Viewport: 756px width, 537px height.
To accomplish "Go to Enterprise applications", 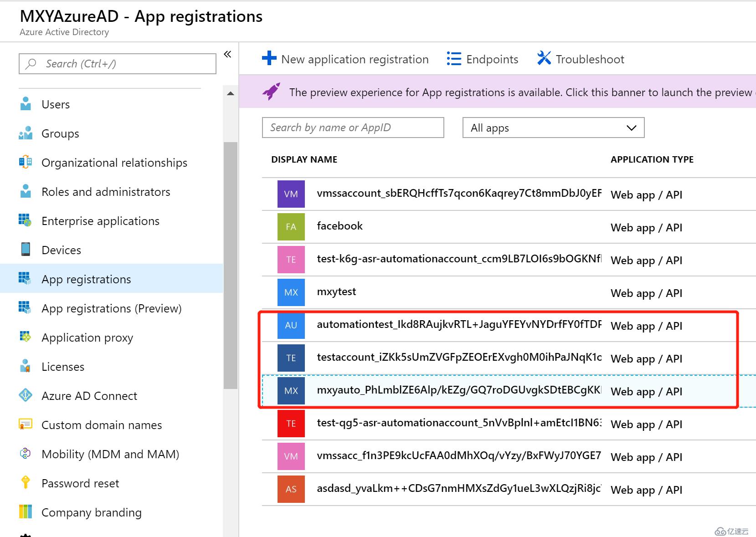I will [112, 221].
